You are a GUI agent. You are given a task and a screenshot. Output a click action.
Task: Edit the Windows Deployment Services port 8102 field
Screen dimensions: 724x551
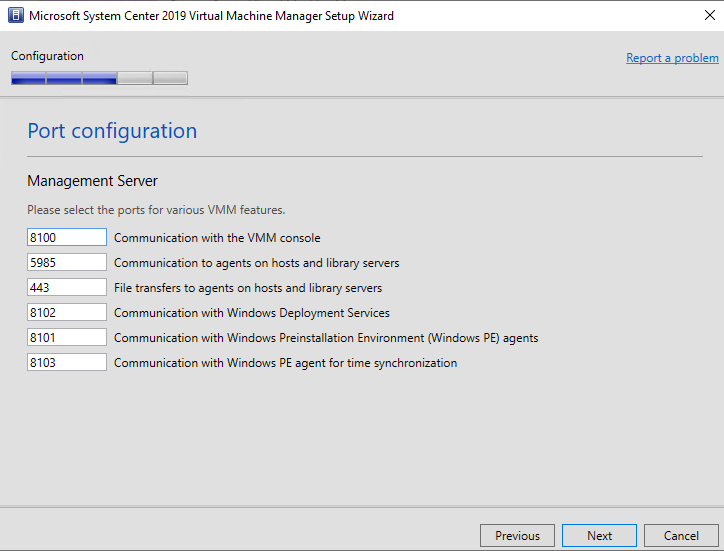tap(67, 312)
